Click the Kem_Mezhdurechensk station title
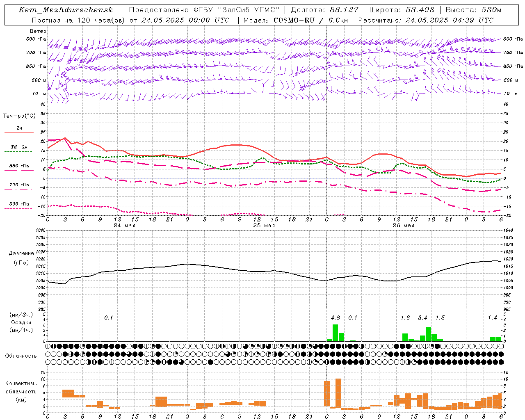The width and height of the screenshot is (525, 420). 66,10
